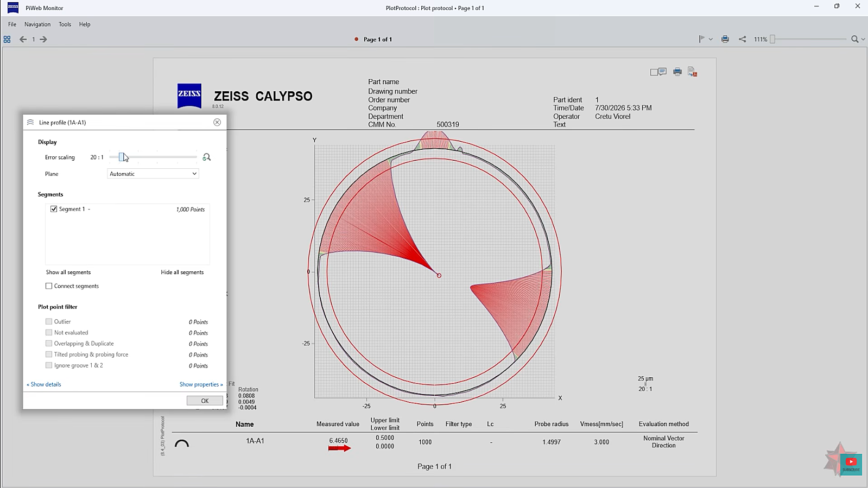Click the share icon in toolbar
Viewport: 868px width, 488px height.
click(x=742, y=39)
